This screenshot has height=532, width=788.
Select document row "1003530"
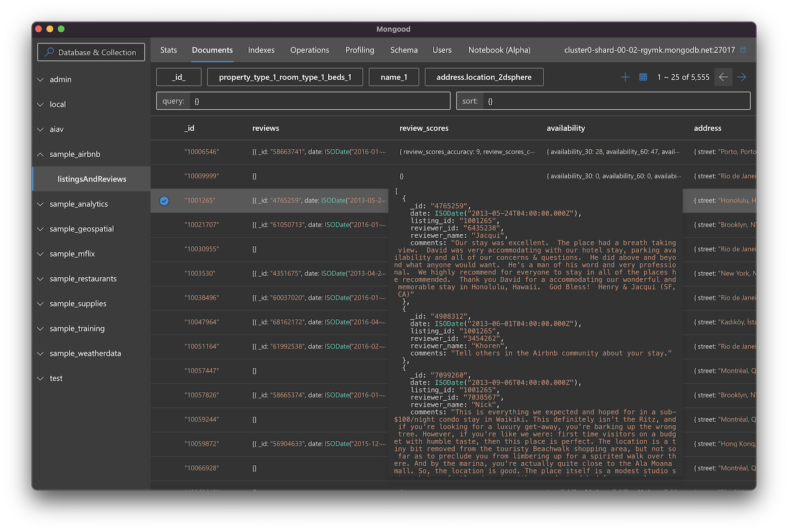(x=269, y=273)
